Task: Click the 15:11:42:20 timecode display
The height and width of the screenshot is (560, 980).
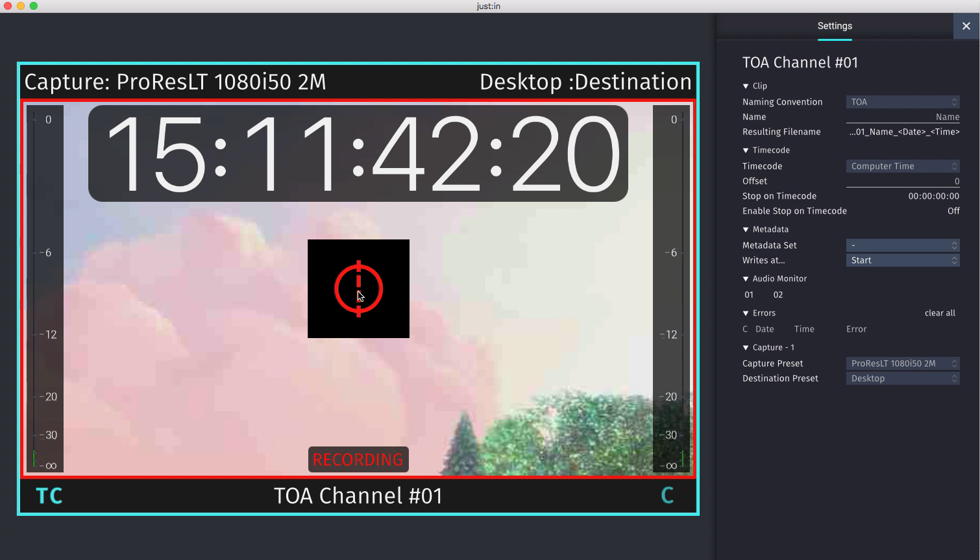Action: tap(358, 154)
